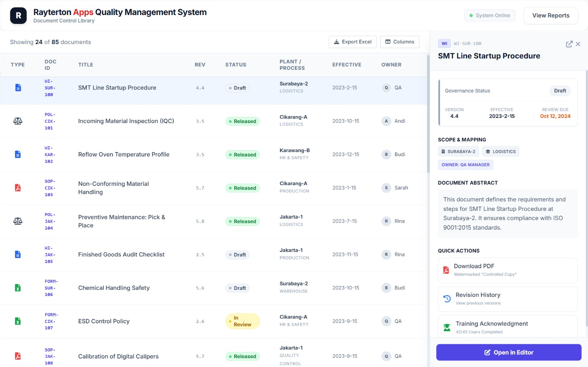Image resolution: width=588 pixels, height=367 pixels.
Task: Open View Reports
Action: [x=551, y=15]
